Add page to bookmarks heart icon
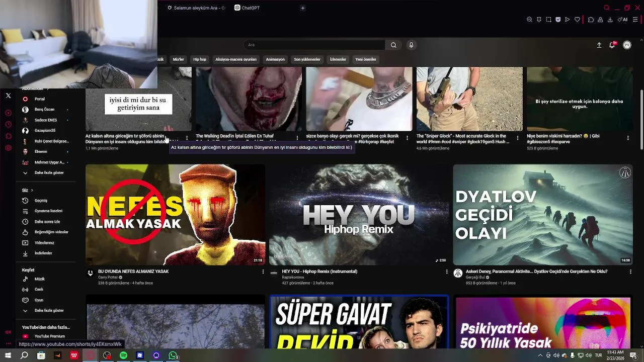The image size is (644, 362). (x=577, y=20)
